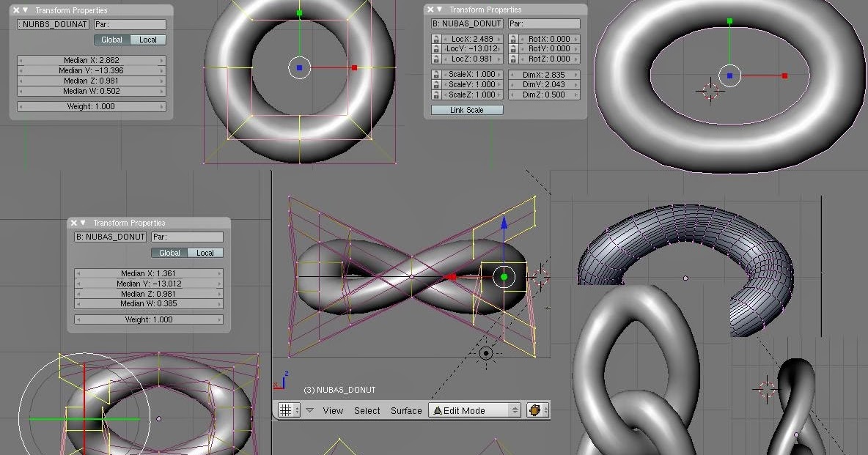Increase DimZ: 0.500 with its right arrow
The height and width of the screenshot is (455, 868).
pos(576,95)
